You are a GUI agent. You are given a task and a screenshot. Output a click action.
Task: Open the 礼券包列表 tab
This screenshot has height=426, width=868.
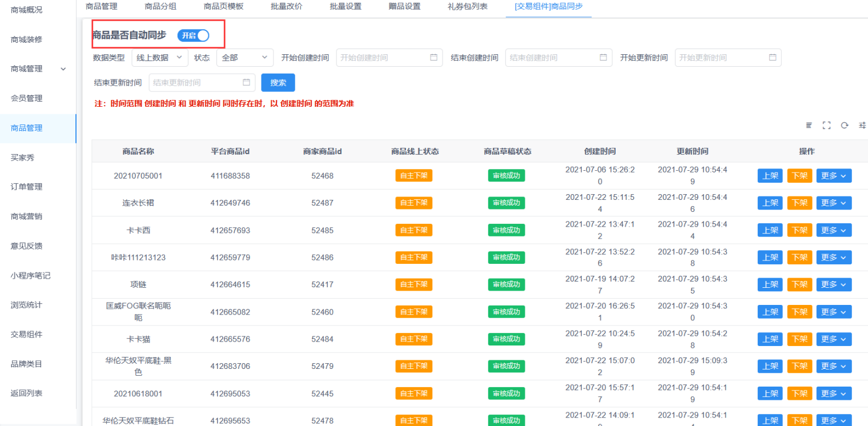pyautogui.click(x=468, y=6)
